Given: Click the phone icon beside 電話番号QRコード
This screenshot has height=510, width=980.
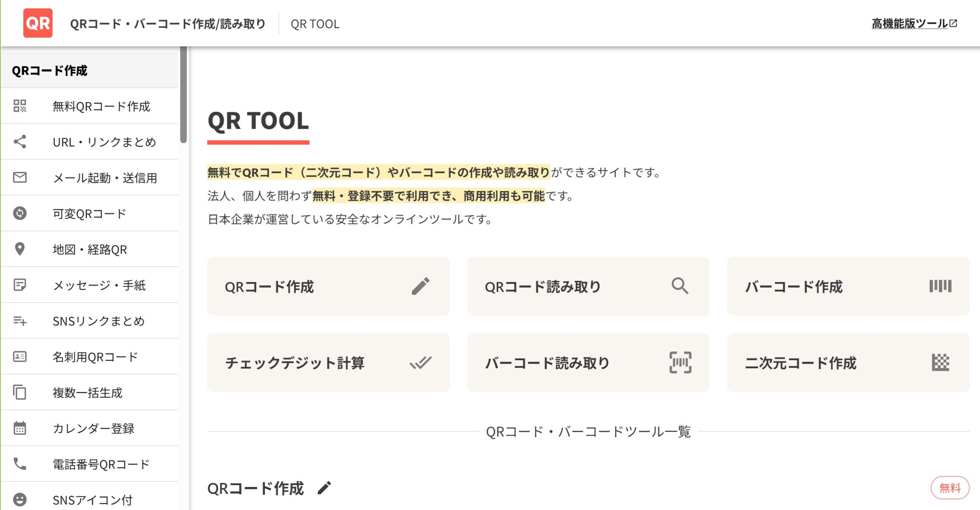Looking at the screenshot, I should click(x=20, y=464).
